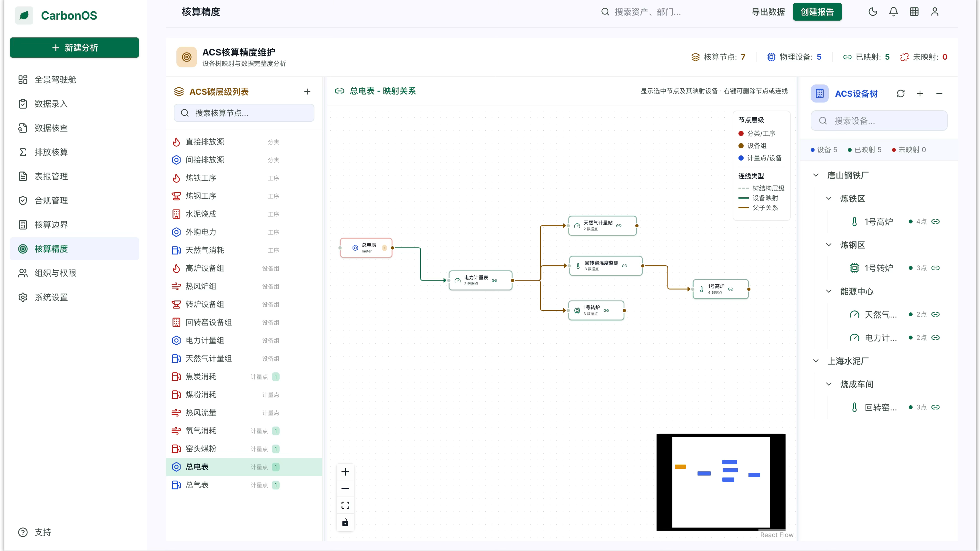The height and width of the screenshot is (551, 980).
Task: Open 系统设置 in sidebar
Action: [74, 297]
